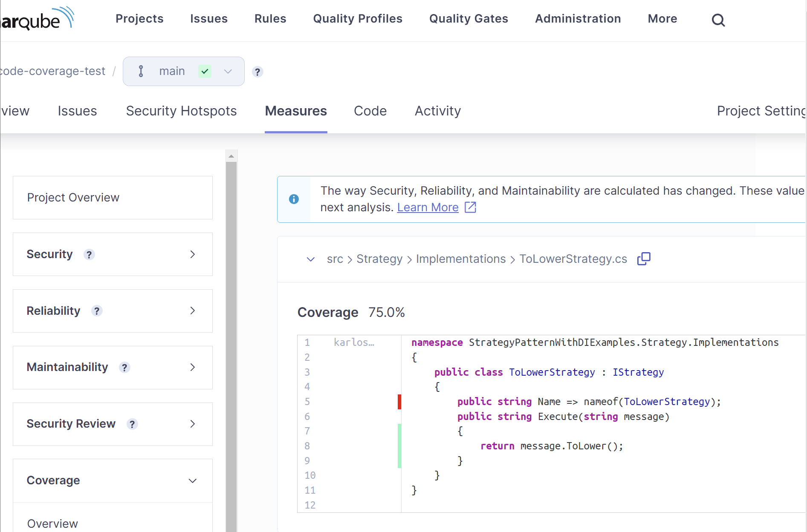
Task: Click the Project Overview sidebar item
Action: (x=73, y=198)
